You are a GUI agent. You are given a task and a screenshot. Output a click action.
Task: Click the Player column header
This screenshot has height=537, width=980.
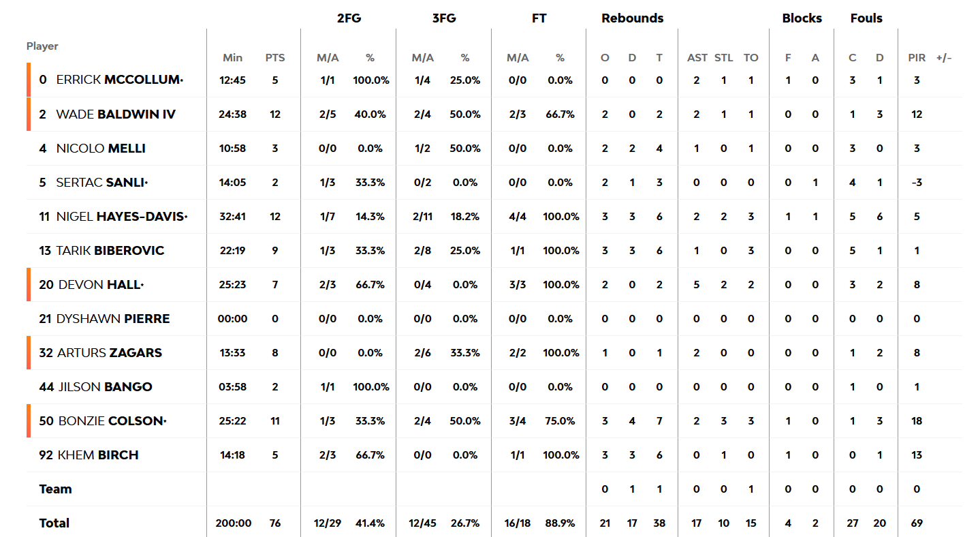click(x=42, y=46)
